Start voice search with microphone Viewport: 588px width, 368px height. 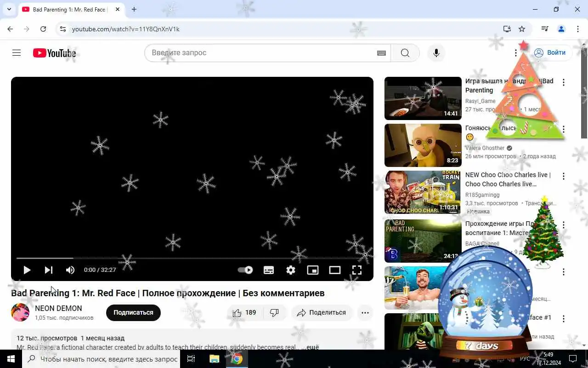[436, 53]
